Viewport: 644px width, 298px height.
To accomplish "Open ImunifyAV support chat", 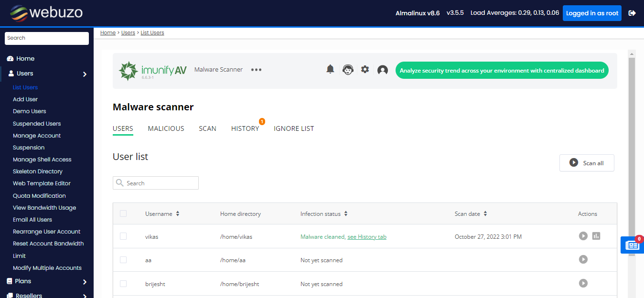I will tap(348, 69).
